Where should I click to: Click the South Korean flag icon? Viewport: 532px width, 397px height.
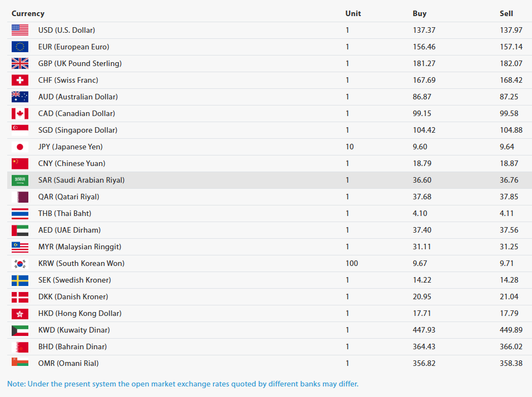[19, 263]
